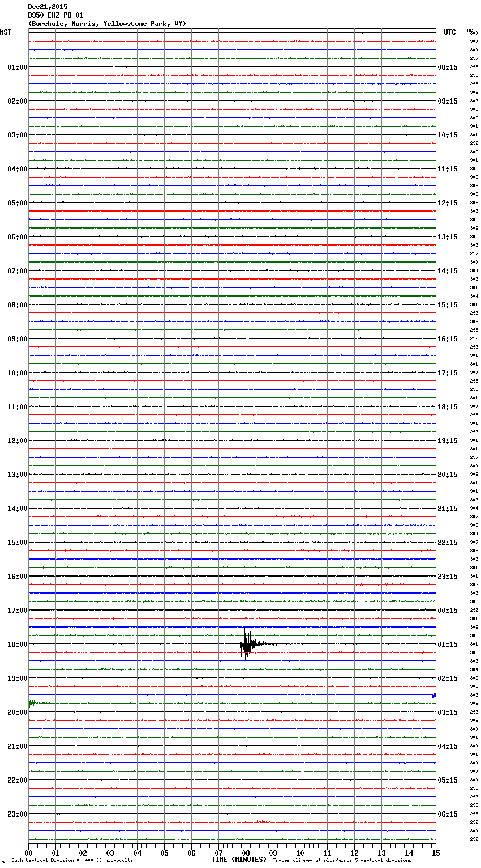Viewport: 481px width, 868px height.
Task: Click the 05:15 UTC time label
Action: coord(448,780)
